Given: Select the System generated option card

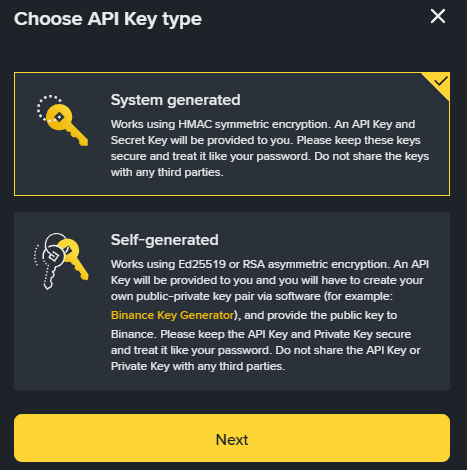Looking at the screenshot, I should click(x=232, y=134).
